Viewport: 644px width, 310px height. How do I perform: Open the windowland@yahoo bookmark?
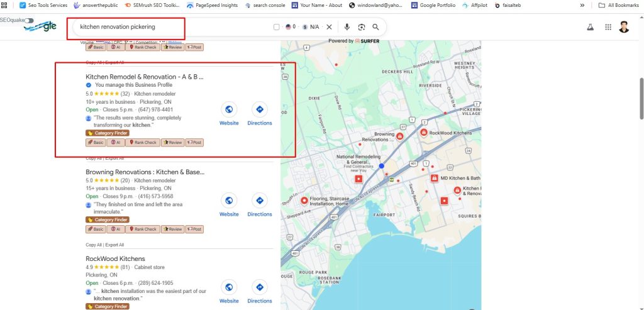click(x=375, y=5)
